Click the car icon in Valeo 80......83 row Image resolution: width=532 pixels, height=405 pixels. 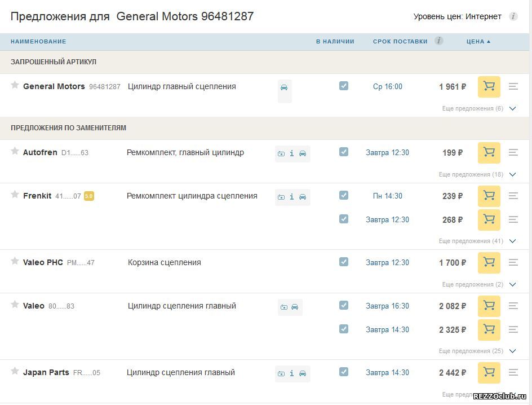295,307
